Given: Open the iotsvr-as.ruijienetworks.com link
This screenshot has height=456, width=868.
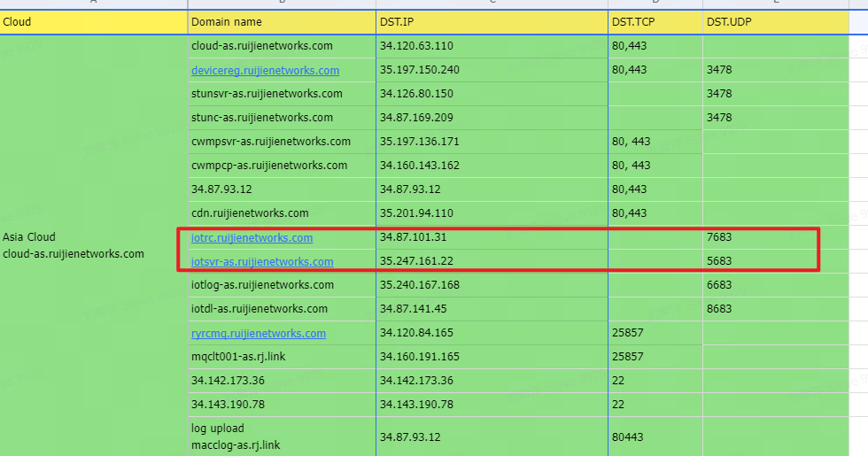Looking at the screenshot, I should coord(262,261).
